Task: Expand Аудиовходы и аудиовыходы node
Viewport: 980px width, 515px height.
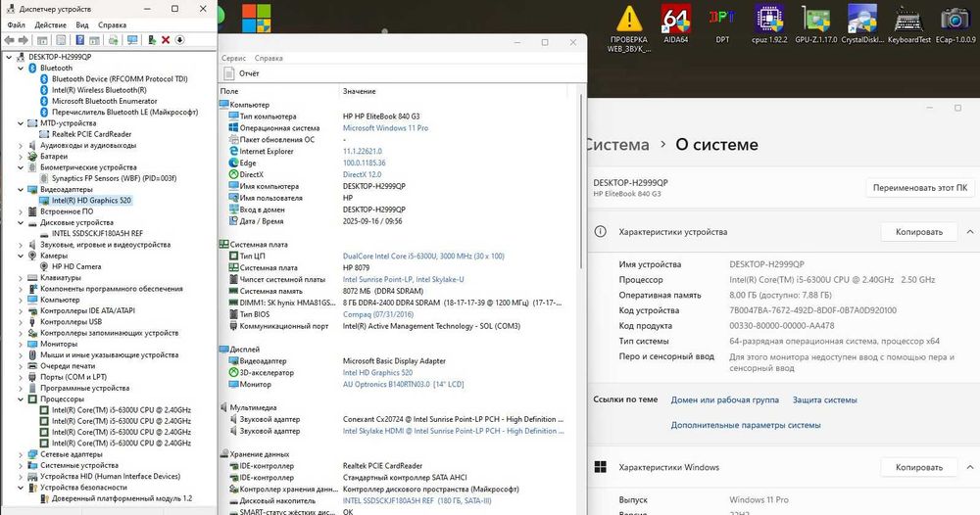Action: pyautogui.click(x=20, y=146)
